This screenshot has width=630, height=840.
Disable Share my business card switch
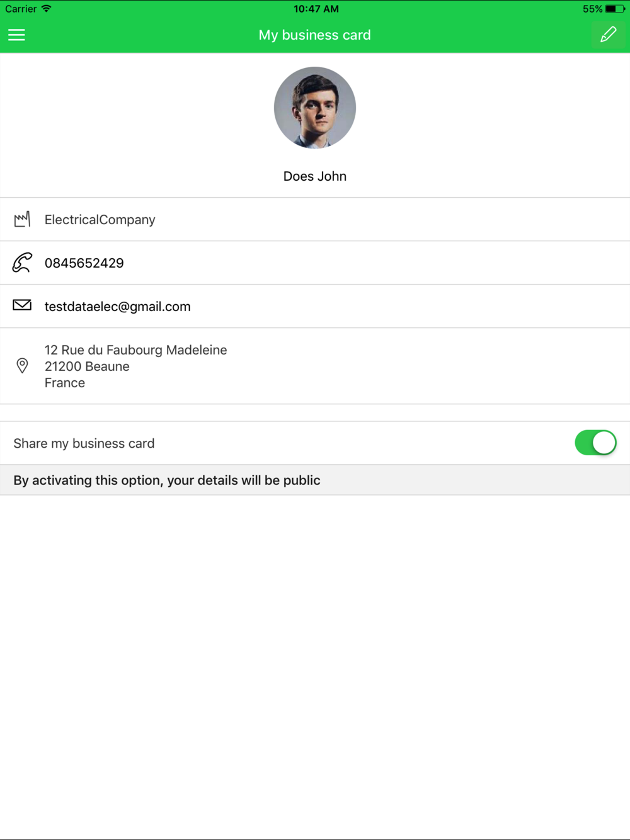(x=595, y=443)
